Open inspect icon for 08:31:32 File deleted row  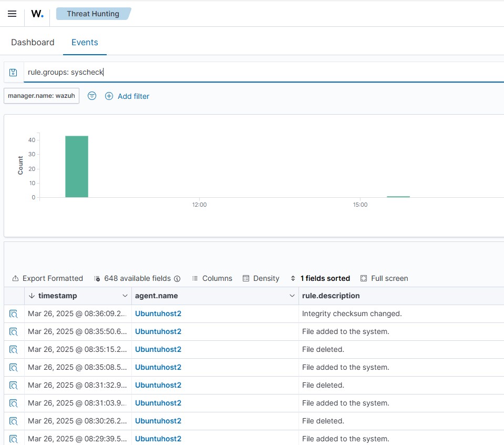coord(14,386)
